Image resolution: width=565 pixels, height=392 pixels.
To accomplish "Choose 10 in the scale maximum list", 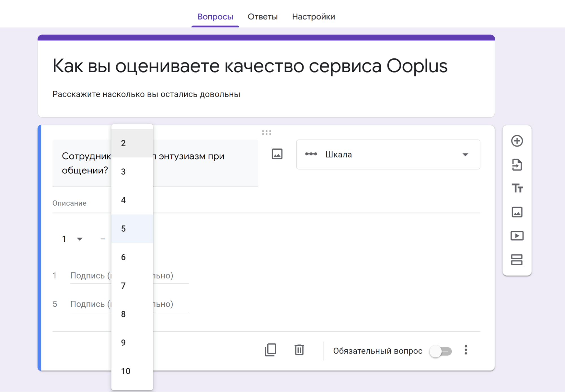I will coord(132,371).
